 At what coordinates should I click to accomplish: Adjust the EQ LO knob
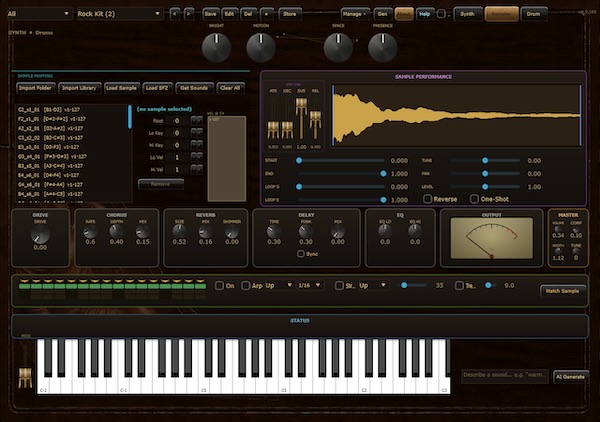(385, 231)
